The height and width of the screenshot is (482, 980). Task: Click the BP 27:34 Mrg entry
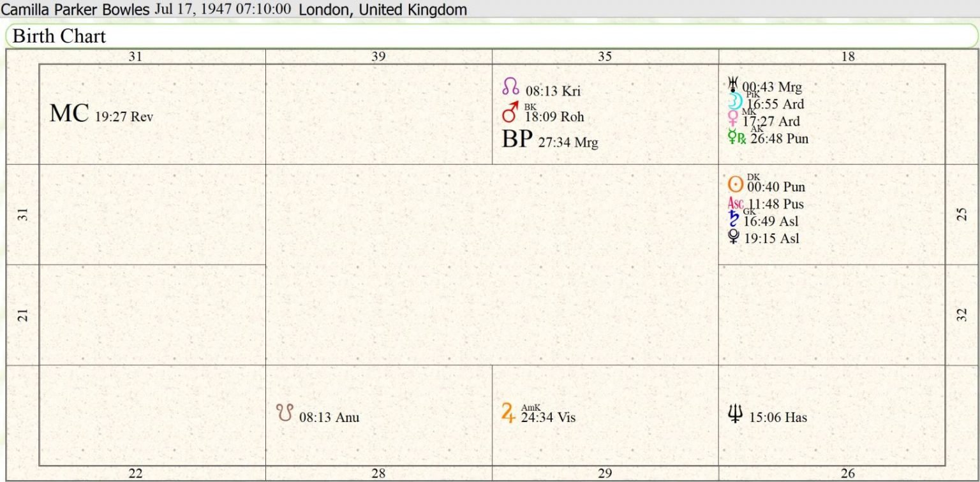coord(550,140)
